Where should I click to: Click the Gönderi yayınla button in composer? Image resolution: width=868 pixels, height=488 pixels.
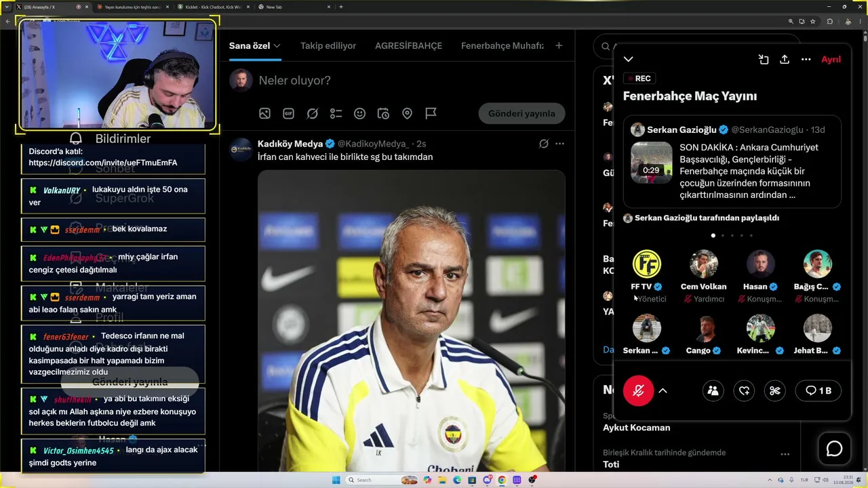(521, 113)
